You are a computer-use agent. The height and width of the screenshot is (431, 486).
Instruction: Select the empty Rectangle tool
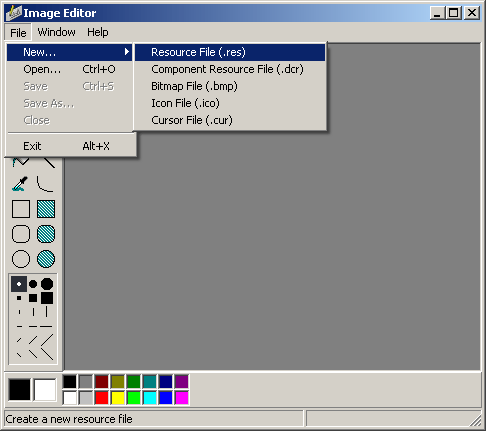(21, 209)
